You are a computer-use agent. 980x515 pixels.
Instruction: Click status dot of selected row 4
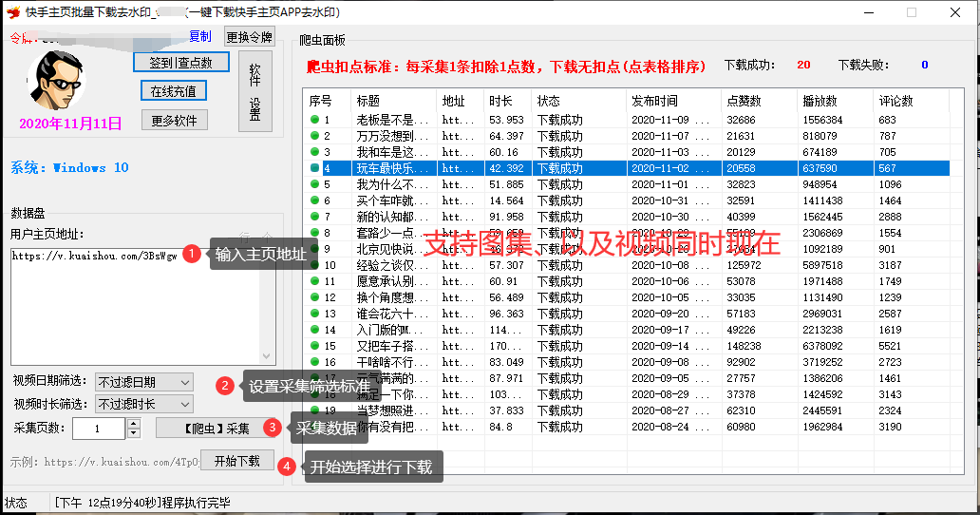(x=314, y=168)
